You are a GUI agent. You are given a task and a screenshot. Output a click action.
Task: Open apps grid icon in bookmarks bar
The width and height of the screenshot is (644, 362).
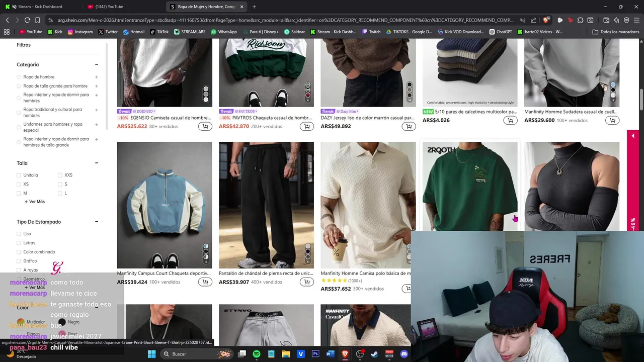(7, 32)
